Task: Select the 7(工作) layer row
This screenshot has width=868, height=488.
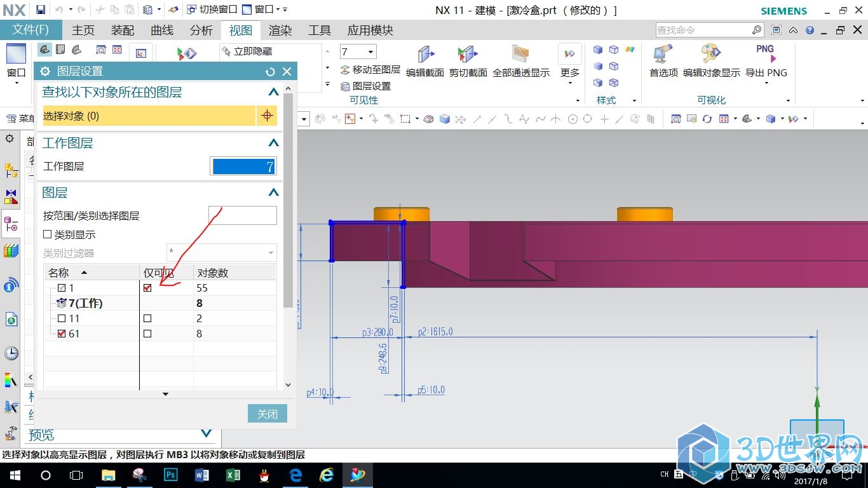Action: (160, 303)
